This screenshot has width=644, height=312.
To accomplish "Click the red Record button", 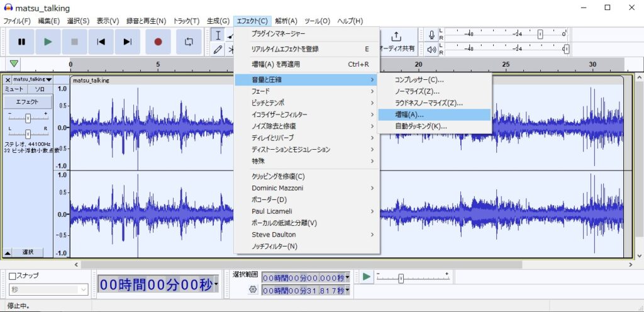I will click(x=158, y=42).
